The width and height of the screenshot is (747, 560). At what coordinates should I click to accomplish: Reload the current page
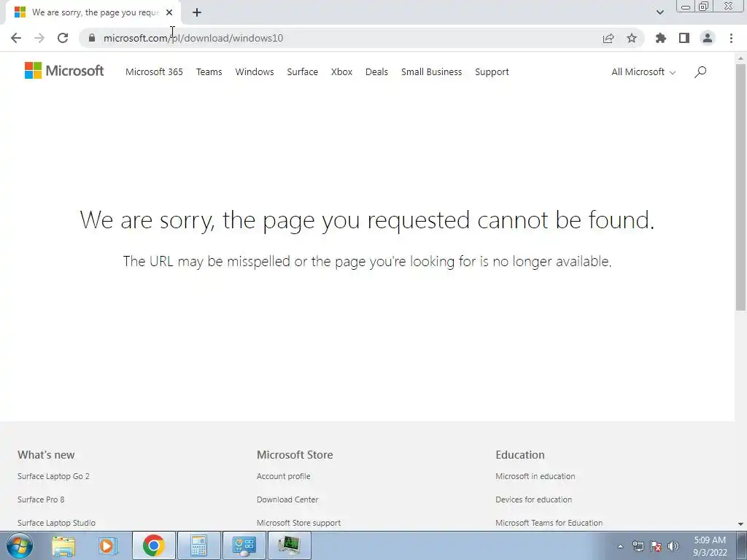pyautogui.click(x=63, y=38)
